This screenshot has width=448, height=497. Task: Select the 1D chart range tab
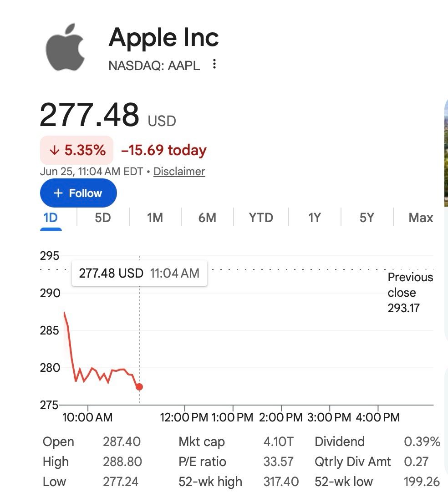tap(51, 218)
